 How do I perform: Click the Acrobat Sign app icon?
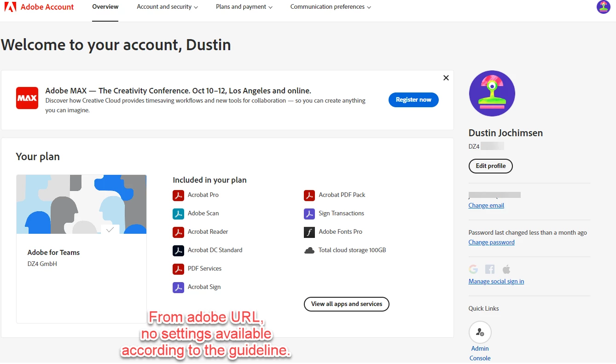[x=178, y=287]
